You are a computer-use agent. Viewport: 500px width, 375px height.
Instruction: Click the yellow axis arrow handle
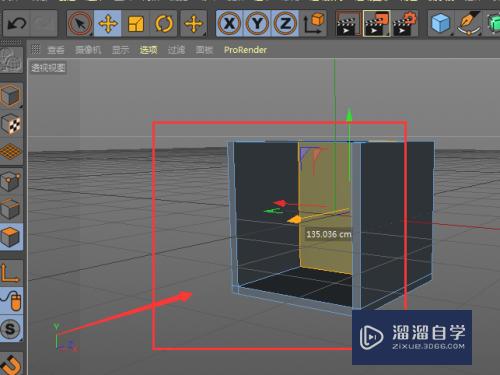pyautogui.click(x=294, y=219)
